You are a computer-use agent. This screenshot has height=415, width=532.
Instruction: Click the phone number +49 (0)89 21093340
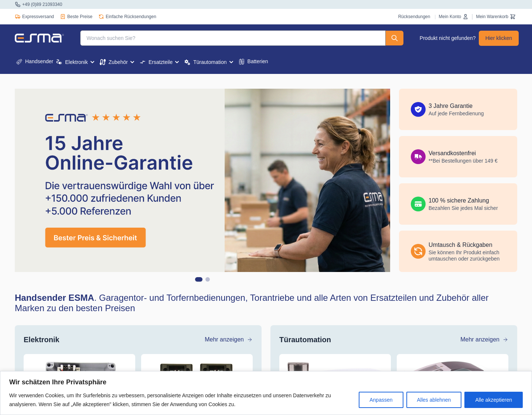coord(42,4)
